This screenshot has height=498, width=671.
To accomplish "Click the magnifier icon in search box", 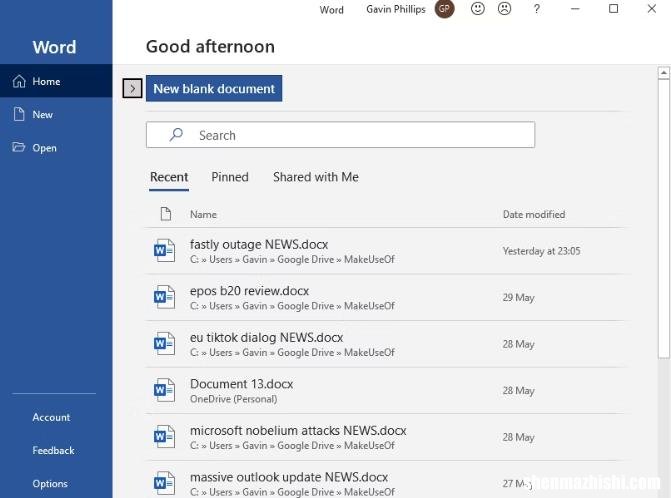I will click(x=176, y=134).
